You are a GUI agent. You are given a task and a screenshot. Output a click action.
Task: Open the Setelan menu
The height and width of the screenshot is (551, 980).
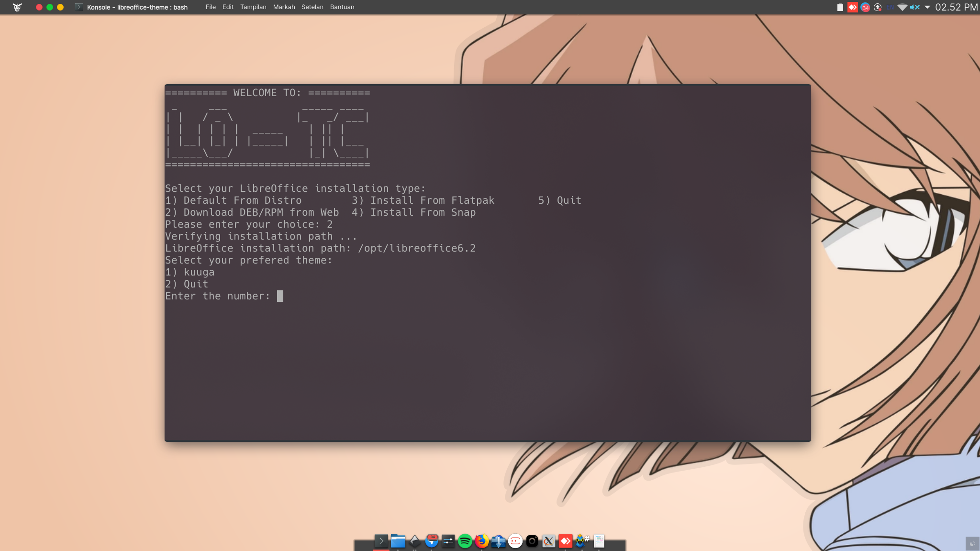[312, 7]
